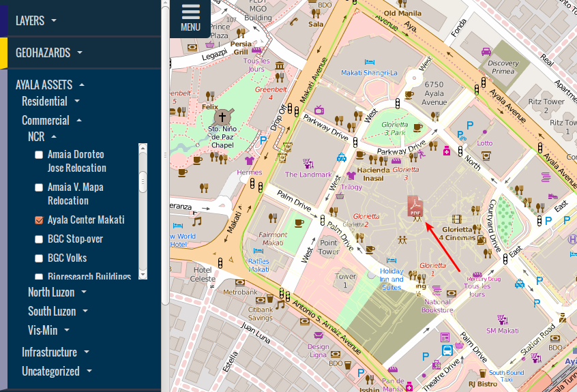
Task: Click the Ritz Tower 2 map label
Action: [546, 106]
